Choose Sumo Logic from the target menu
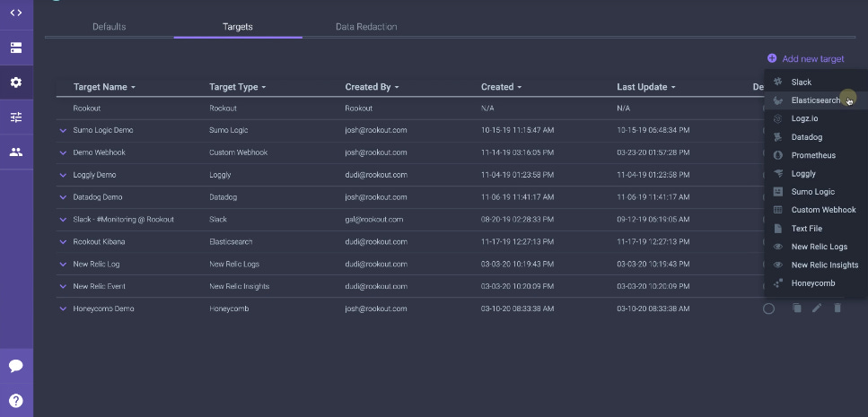This screenshot has width=868, height=417. (x=815, y=191)
